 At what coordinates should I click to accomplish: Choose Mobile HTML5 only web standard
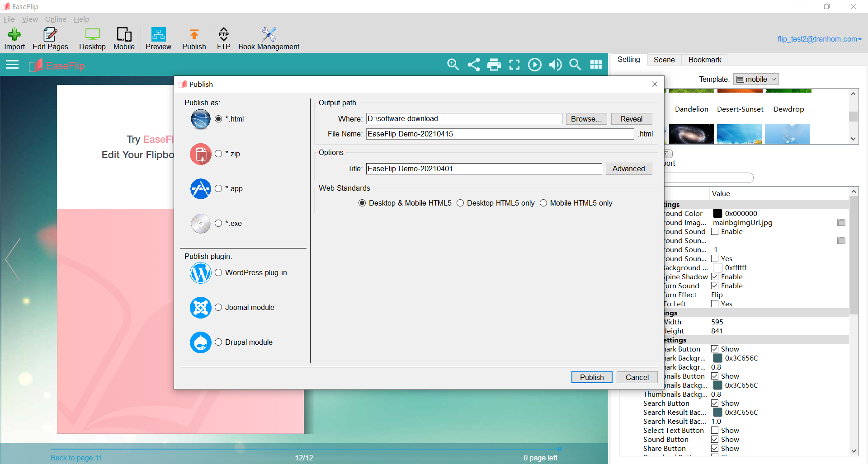(x=543, y=203)
